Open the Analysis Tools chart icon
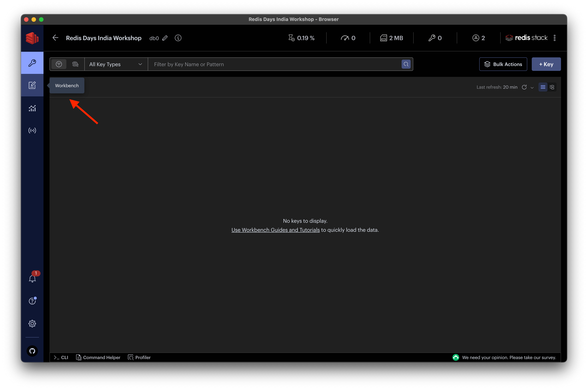 point(32,108)
